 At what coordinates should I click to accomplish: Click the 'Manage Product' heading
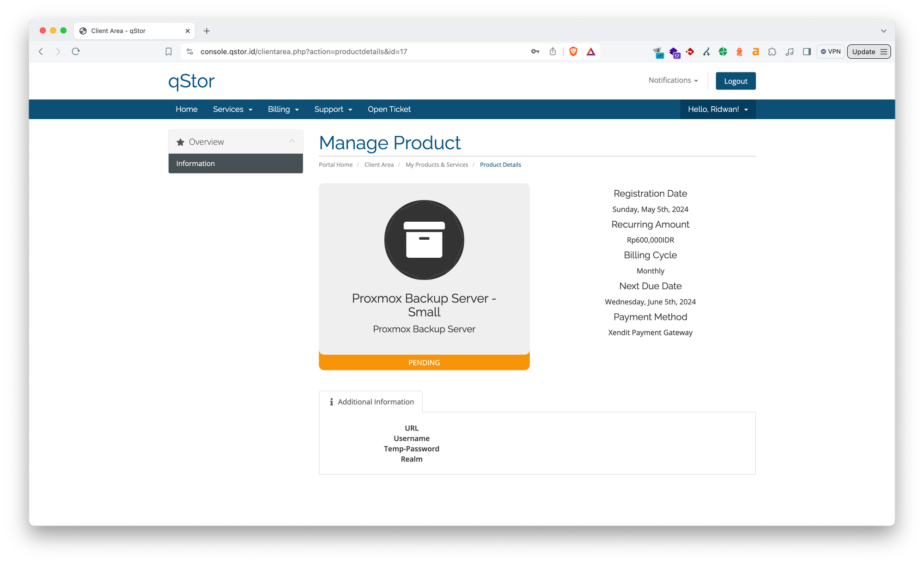coord(390,143)
